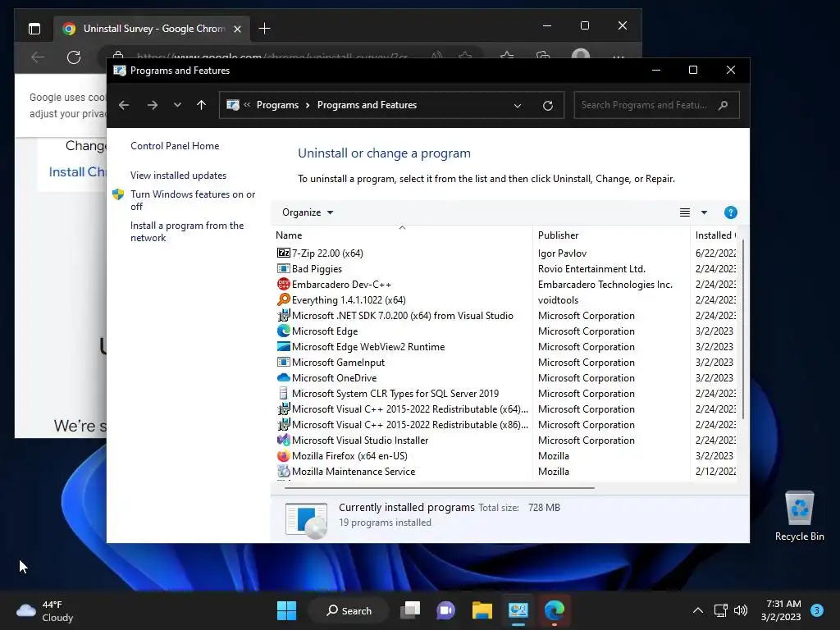Open the Organize dropdown menu

[x=308, y=212]
